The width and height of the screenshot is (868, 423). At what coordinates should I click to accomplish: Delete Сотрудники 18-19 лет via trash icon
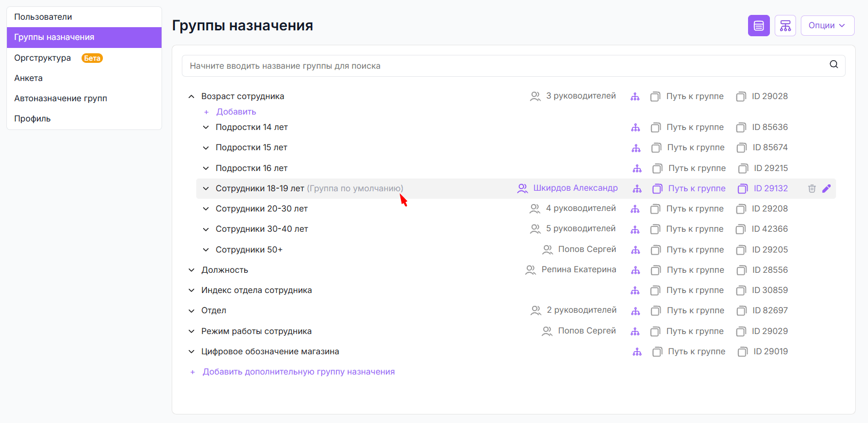click(812, 189)
